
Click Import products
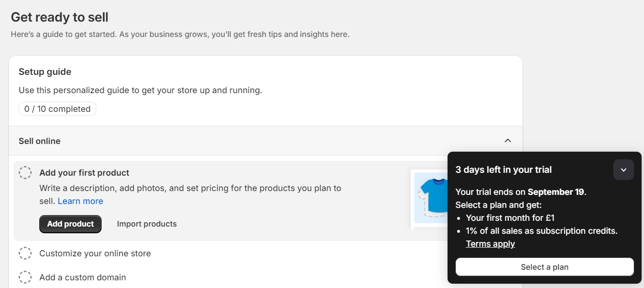(147, 224)
